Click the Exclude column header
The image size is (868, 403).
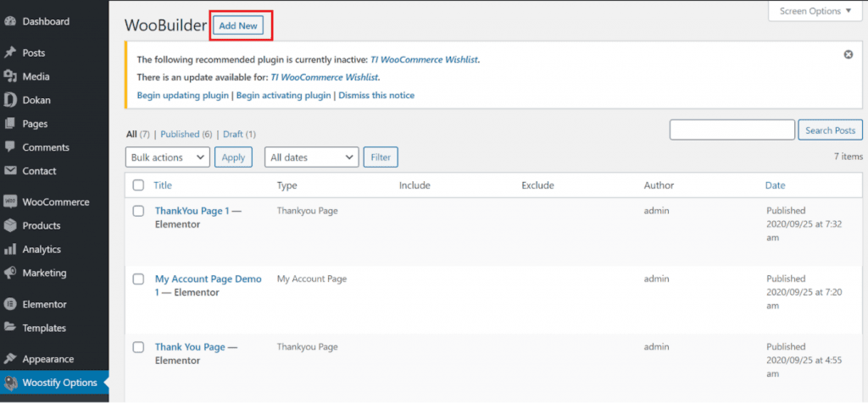tap(537, 185)
